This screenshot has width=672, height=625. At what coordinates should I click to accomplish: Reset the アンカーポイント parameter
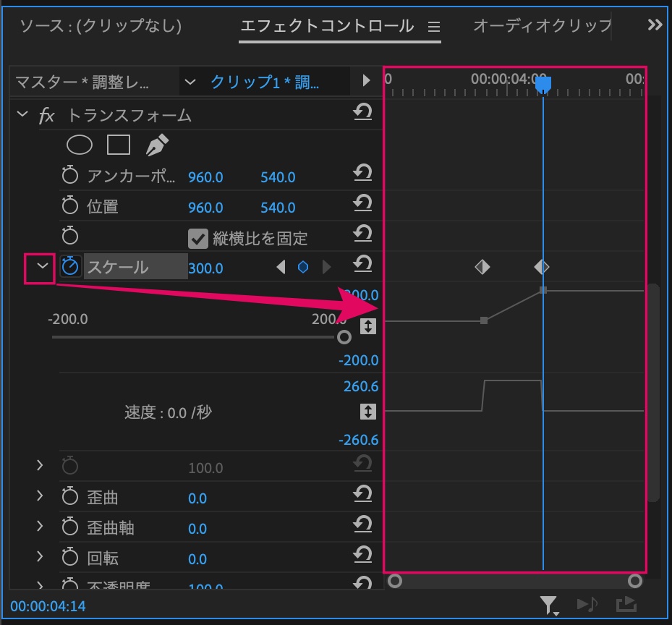click(x=362, y=173)
